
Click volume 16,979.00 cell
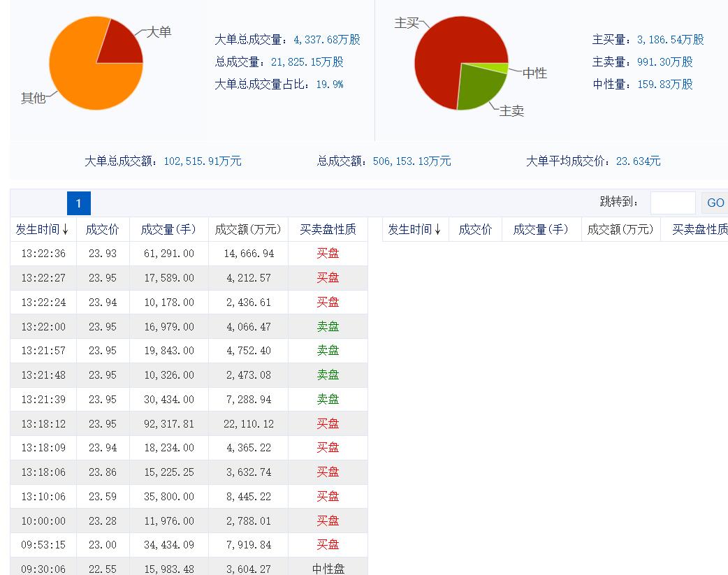tap(169, 326)
